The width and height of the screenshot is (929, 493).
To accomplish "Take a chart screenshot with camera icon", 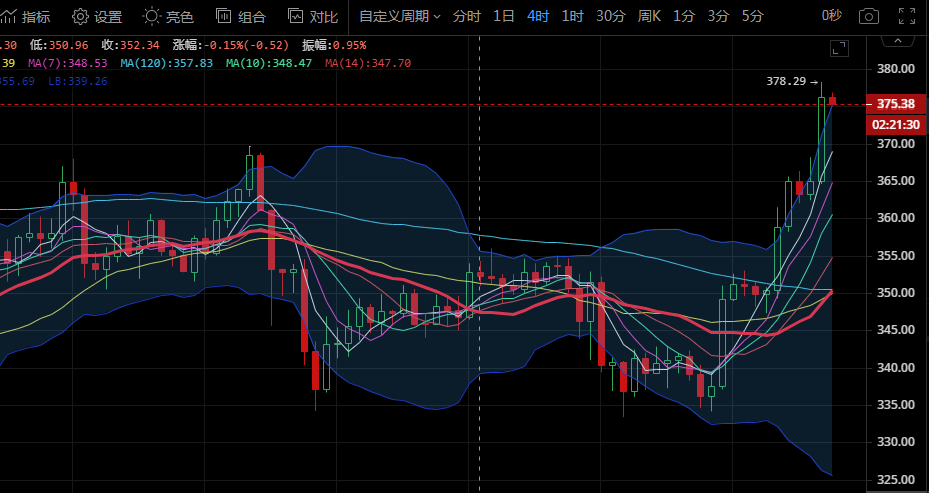I will pos(869,16).
